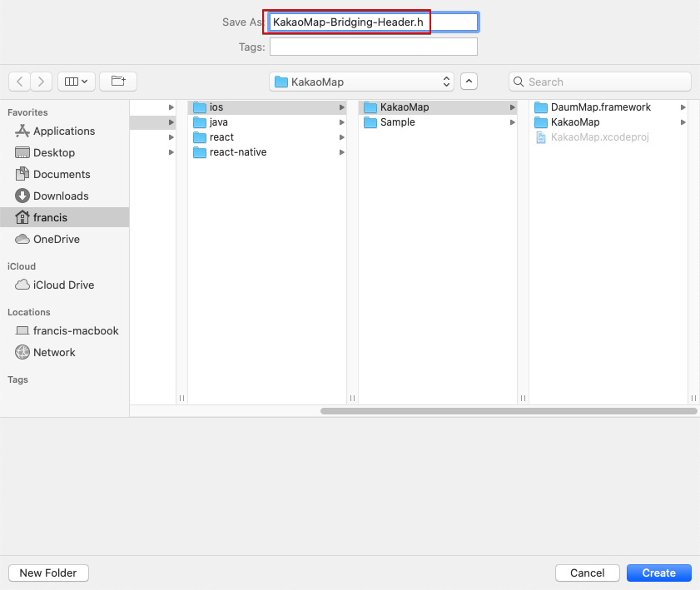Open the KakaoMap location path popup
Image resolution: width=700 pixels, height=590 pixels.
(x=361, y=82)
